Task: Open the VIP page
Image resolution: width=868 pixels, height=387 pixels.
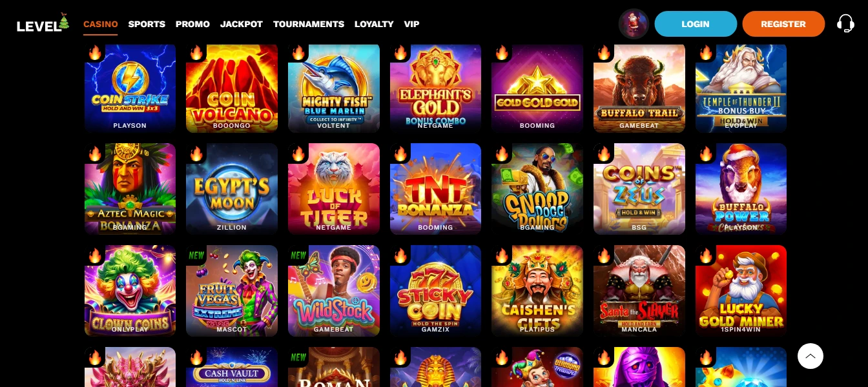Action: (411, 24)
